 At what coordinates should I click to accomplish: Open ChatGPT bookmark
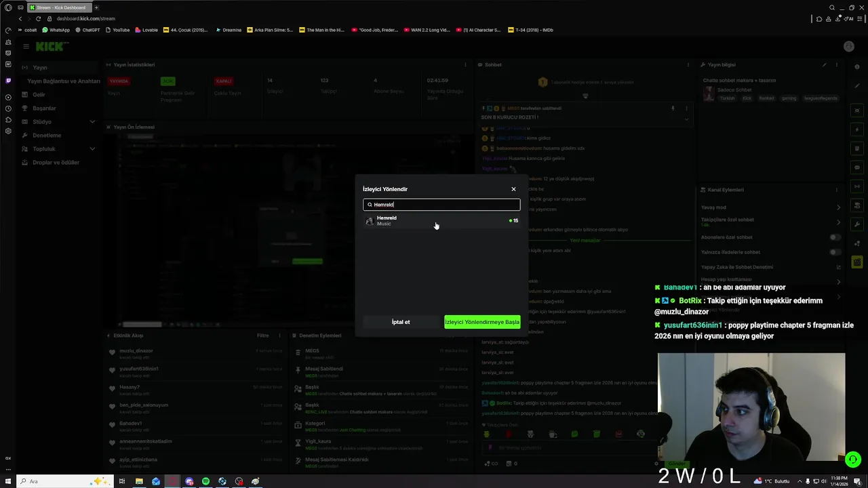coord(87,30)
